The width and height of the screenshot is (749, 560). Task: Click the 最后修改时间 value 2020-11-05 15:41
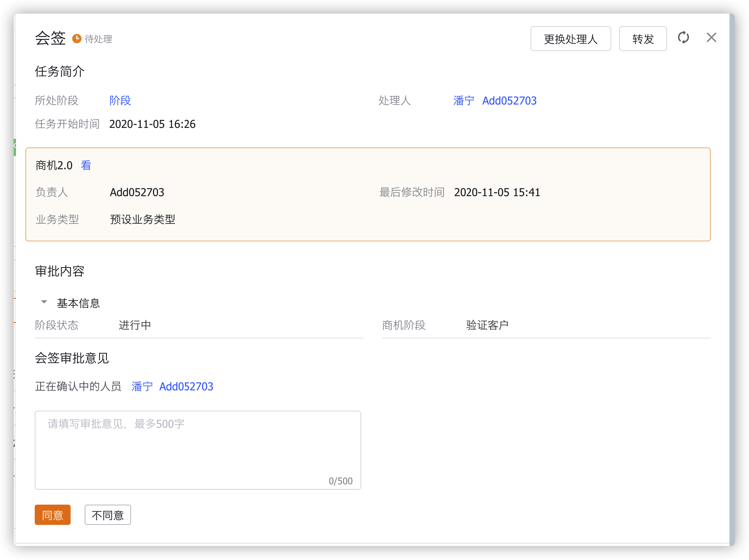(x=497, y=192)
